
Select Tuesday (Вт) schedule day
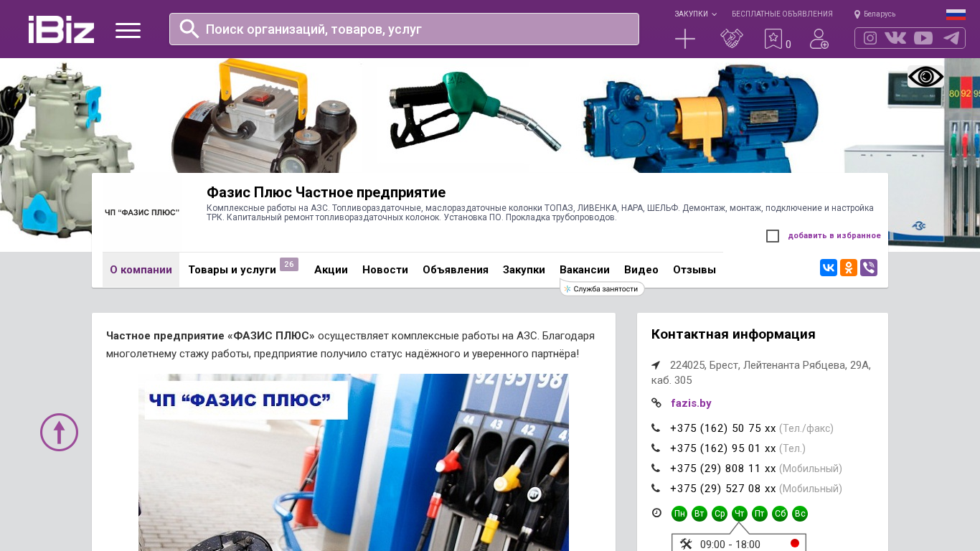699,514
